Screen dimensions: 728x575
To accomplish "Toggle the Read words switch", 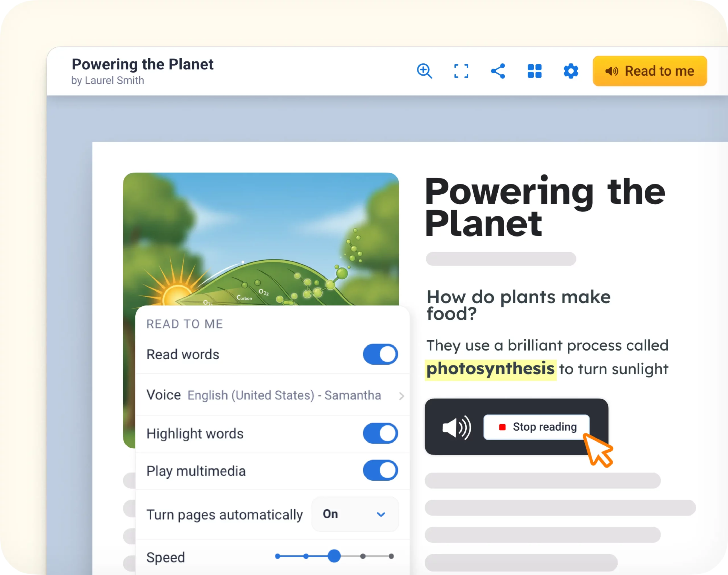I will click(x=380, y=354).
